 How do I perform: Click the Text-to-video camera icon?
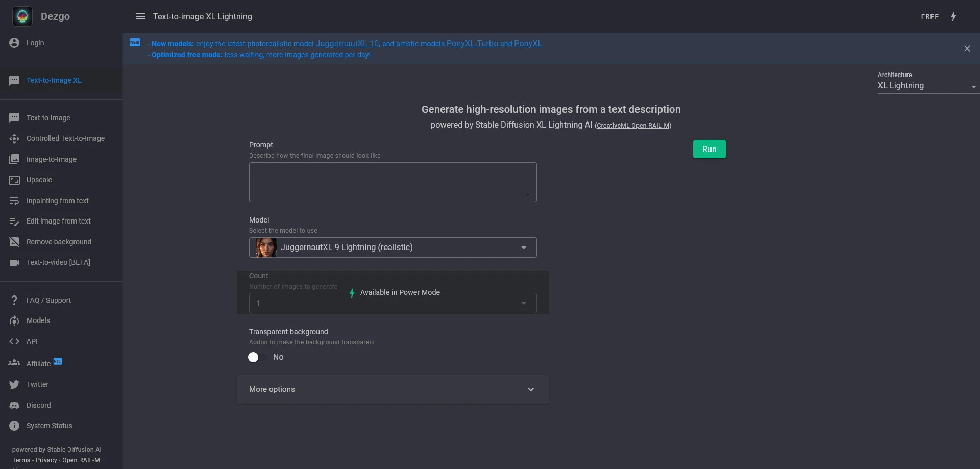(x=14, y=262)
